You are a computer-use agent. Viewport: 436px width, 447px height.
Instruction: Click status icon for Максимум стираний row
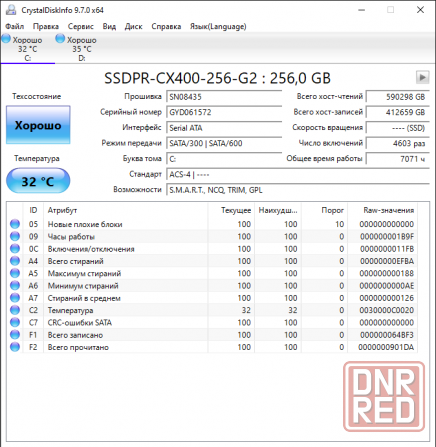tap(15, 273)
